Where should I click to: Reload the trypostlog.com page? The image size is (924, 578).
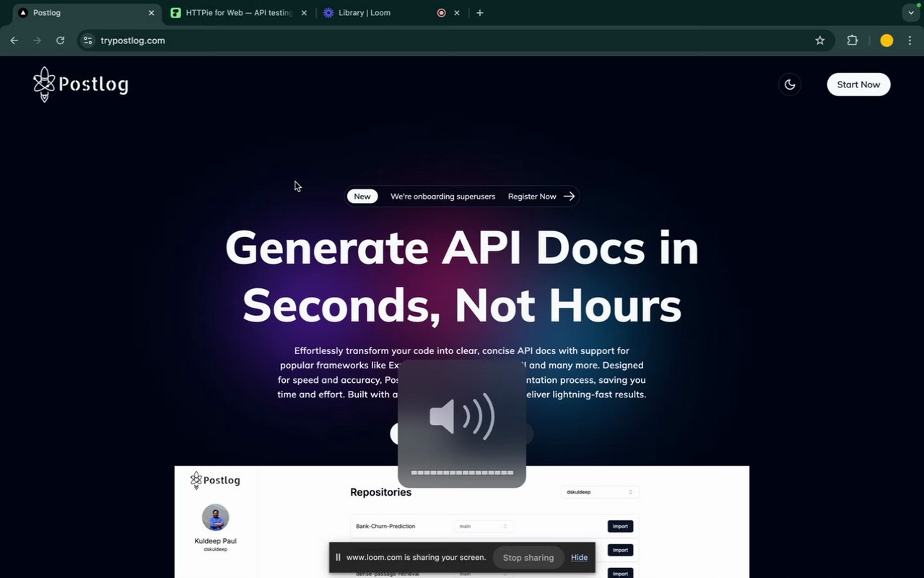[60, 40]
